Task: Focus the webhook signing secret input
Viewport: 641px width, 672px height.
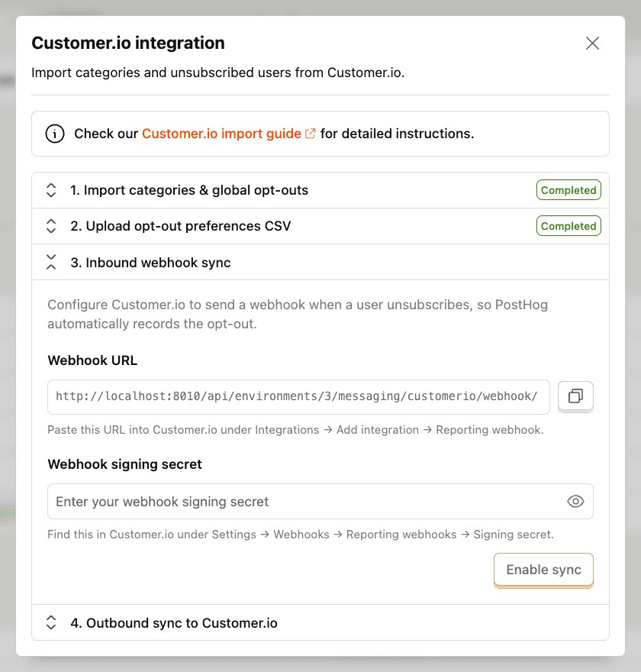Action: coord(320,502)
